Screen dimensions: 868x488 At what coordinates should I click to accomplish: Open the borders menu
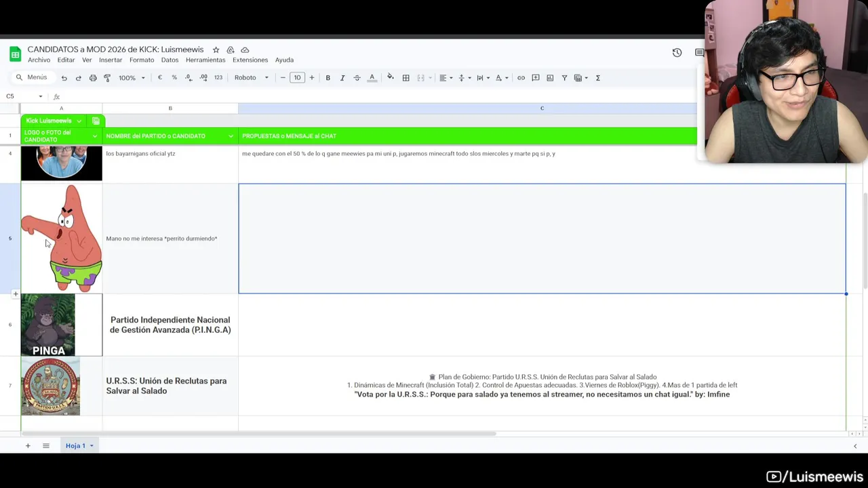(406, 78)
